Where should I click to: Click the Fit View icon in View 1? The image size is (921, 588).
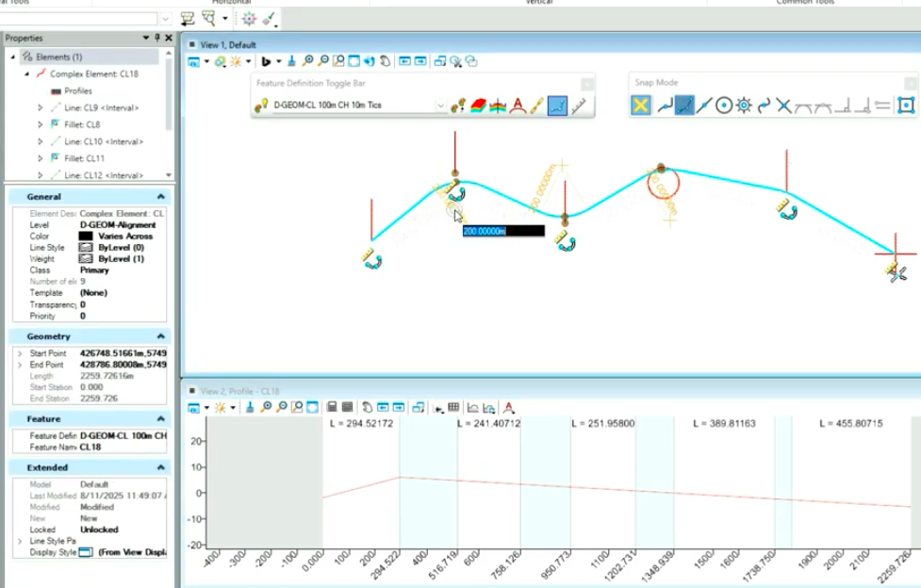coord(352,61)
